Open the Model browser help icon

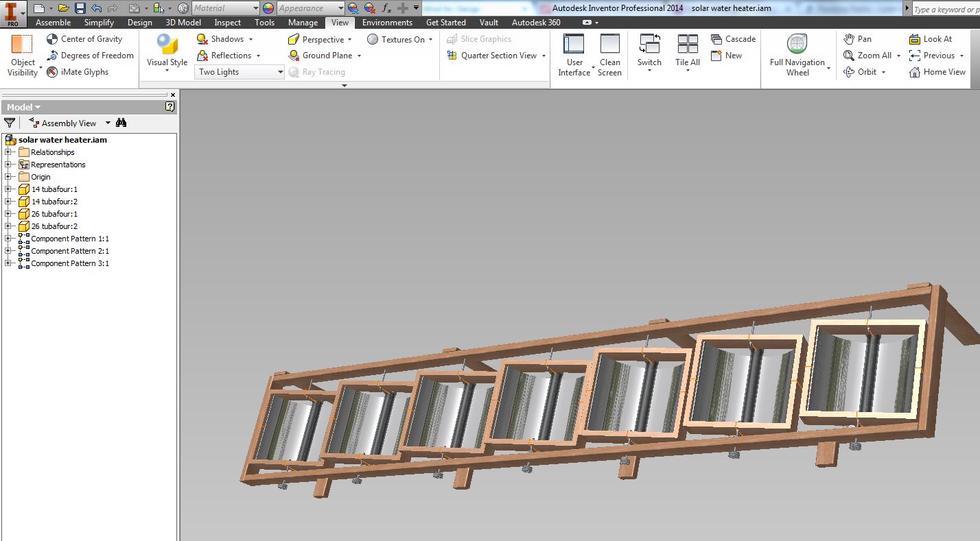(170, 107)
